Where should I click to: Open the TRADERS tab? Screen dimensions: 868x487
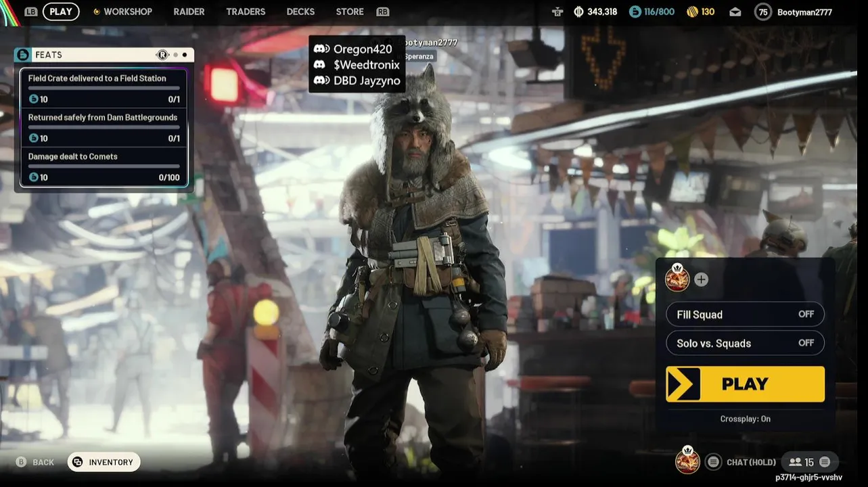246,11
